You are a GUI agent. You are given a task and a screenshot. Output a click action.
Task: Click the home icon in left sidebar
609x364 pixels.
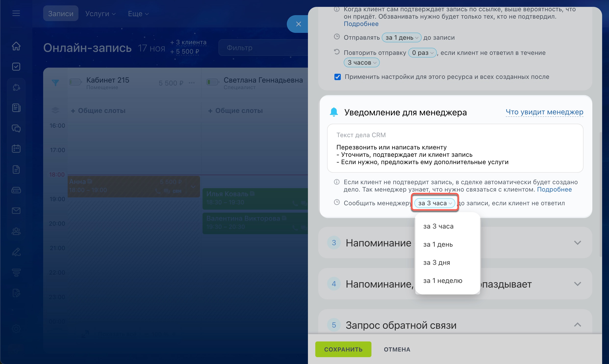[x=16, y=46]
